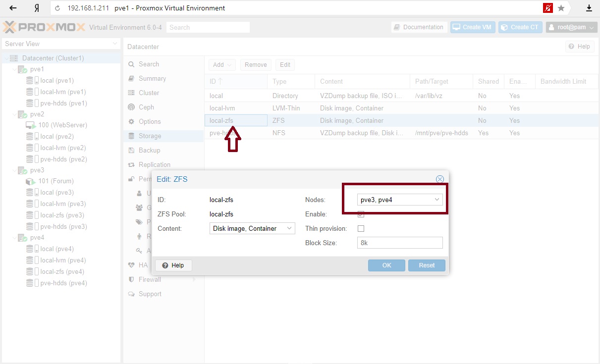This screenshot has width=600, height=364.
Task: Open the Add storage dropdown
Action: [x=222, y=64]
